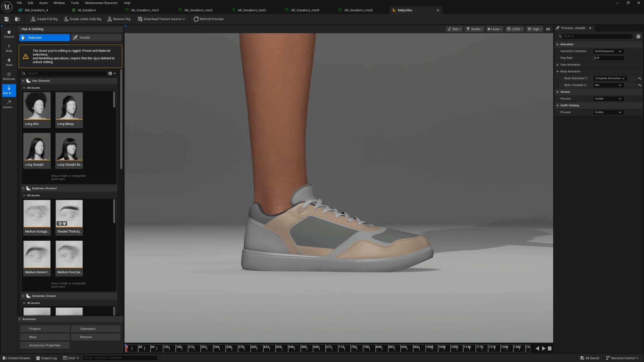
Task: Select the Long Afro hair thumbnail
Action: (x=37, y=110)
